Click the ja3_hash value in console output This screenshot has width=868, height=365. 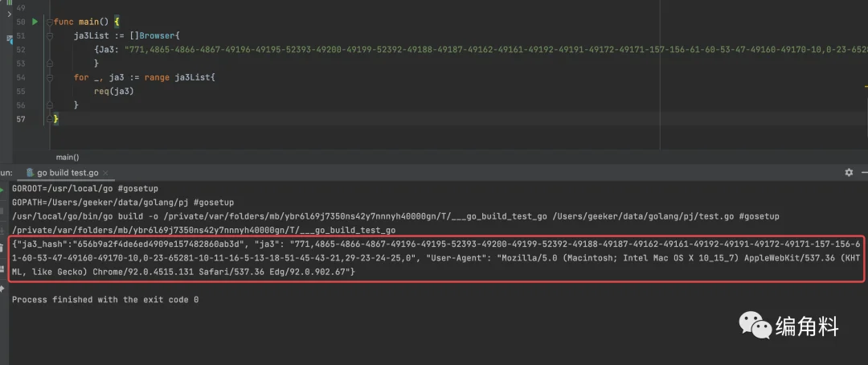click(158, 244)
